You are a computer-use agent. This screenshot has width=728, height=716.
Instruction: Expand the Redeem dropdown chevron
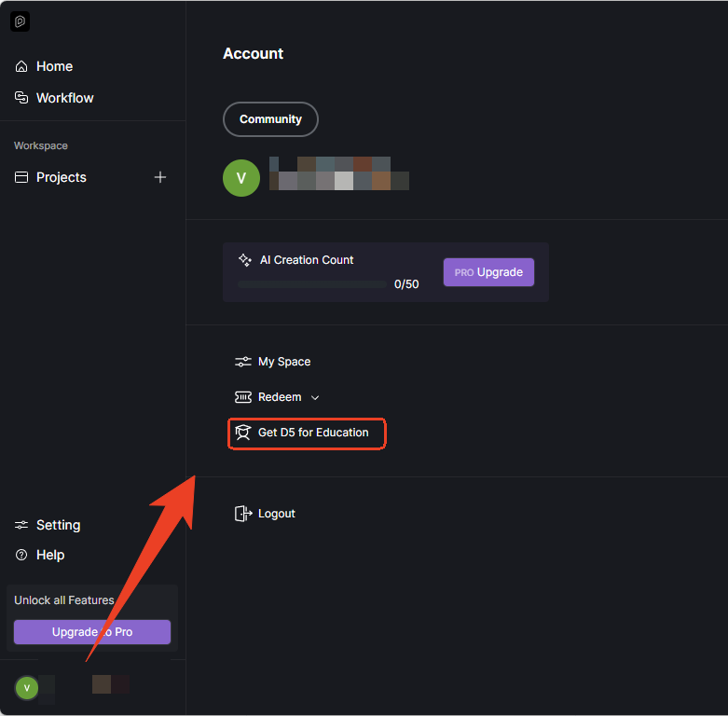tap(315, 398)
